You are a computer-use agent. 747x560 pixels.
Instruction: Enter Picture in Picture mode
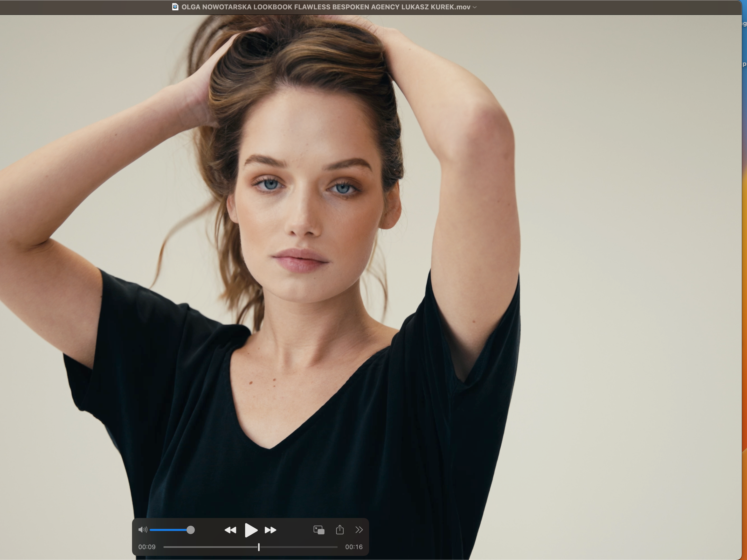319,530
